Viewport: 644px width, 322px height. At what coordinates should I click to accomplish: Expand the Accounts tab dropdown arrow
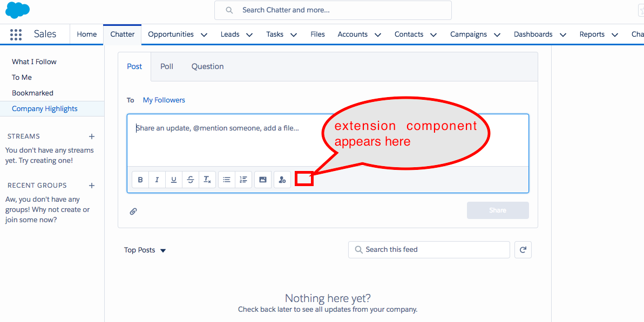pyautogui.click(x=378, y=35)
